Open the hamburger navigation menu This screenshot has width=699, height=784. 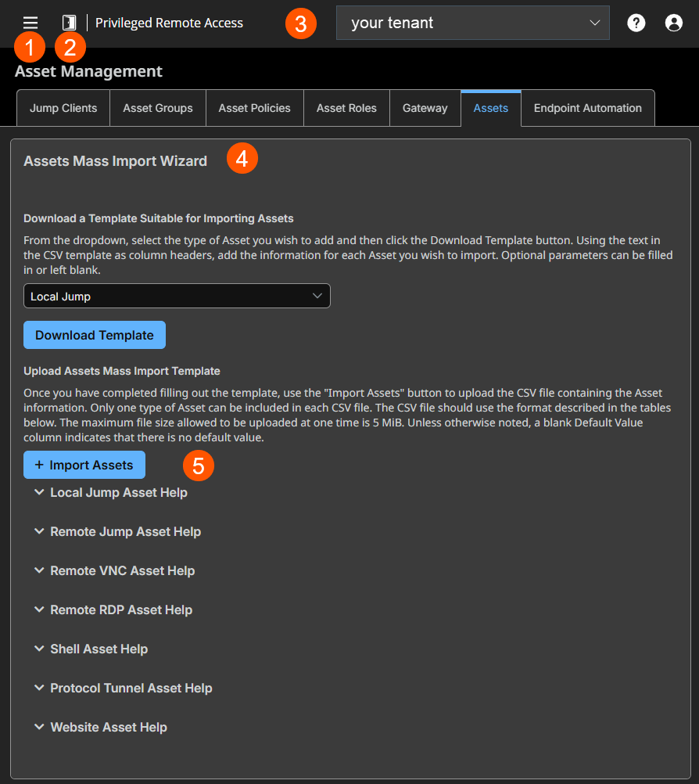tap(30, 22)
